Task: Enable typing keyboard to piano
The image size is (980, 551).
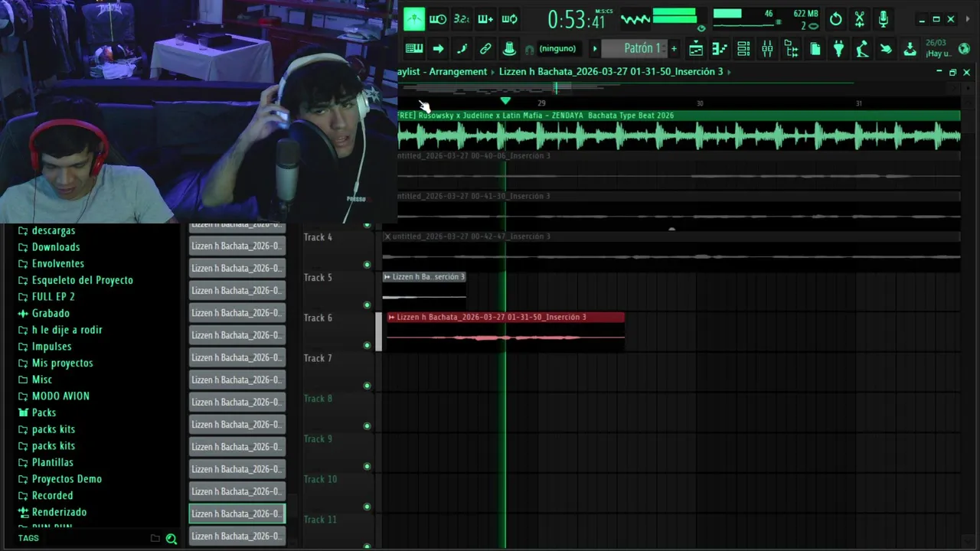Action: 414,49
